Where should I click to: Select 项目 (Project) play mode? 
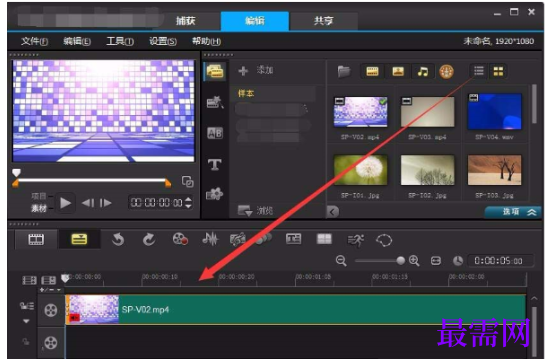click(x=39, y=196)
